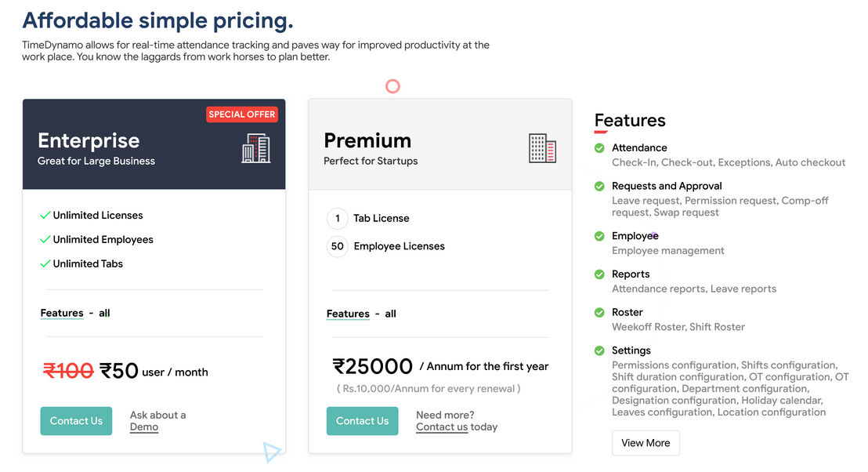Image resolution: width=868 pixels, height=472 pixels.
Task: Click the green check beside Roster
Action: (x=599, y=313)
